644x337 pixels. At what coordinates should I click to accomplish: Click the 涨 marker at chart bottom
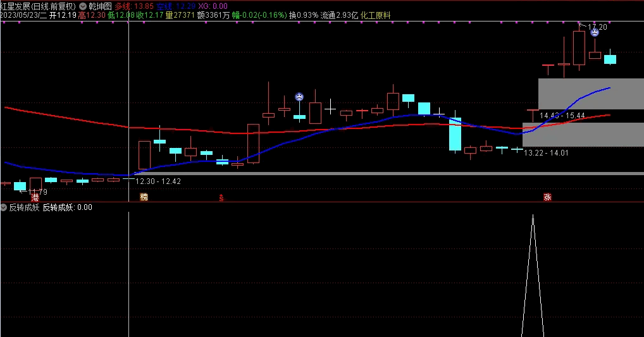tap(547, 197)
